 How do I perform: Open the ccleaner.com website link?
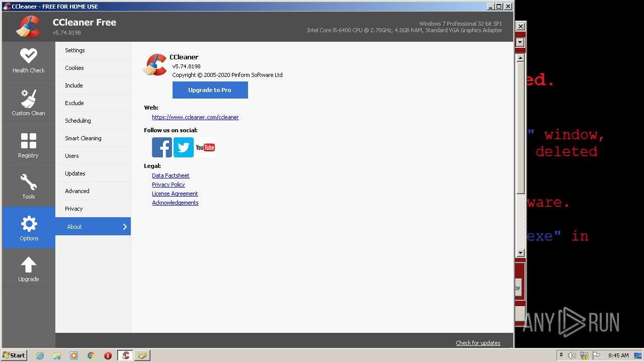pyautogui.click(x=195, y=117)
